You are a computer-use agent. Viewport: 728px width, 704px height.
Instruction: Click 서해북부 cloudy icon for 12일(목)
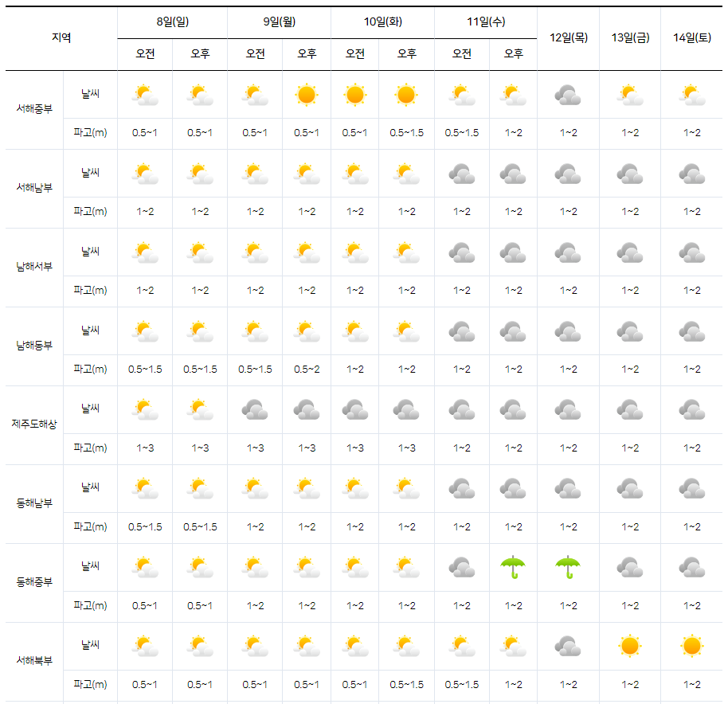pos(568,646)
